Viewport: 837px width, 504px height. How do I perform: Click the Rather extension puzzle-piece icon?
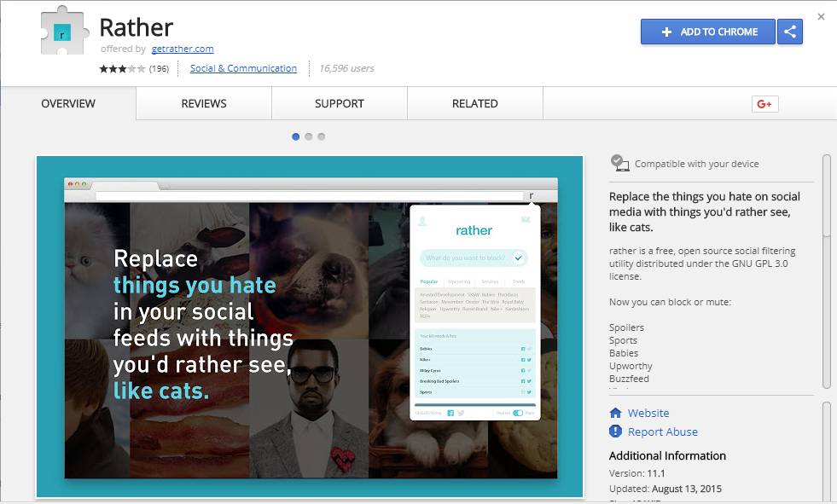point(64,31)
